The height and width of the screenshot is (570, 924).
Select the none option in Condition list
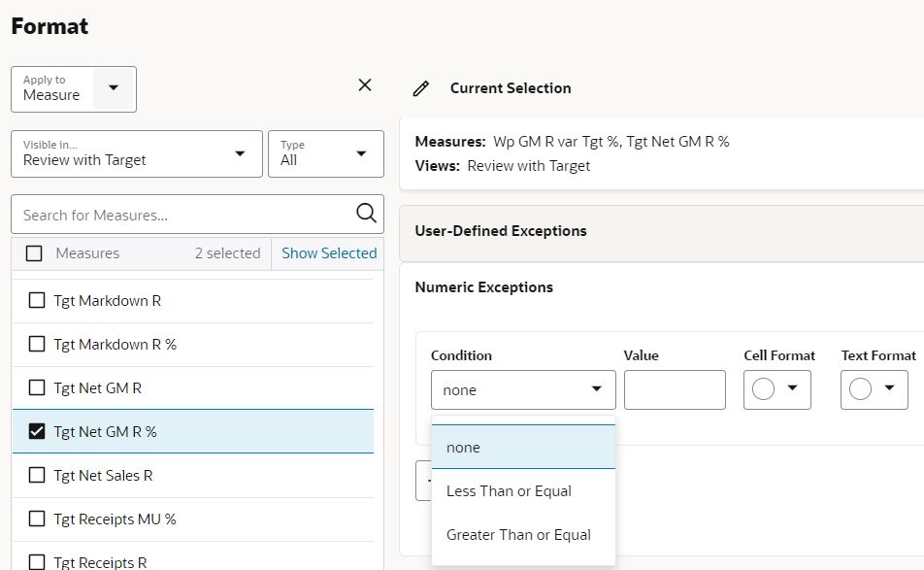[x=463, y=448]
